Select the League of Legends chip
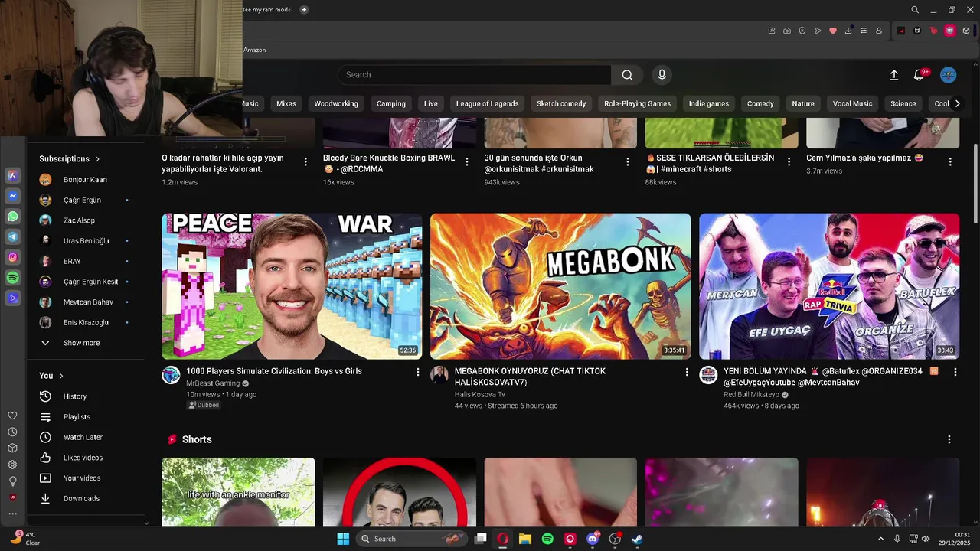980x551 pixels. 487,103
